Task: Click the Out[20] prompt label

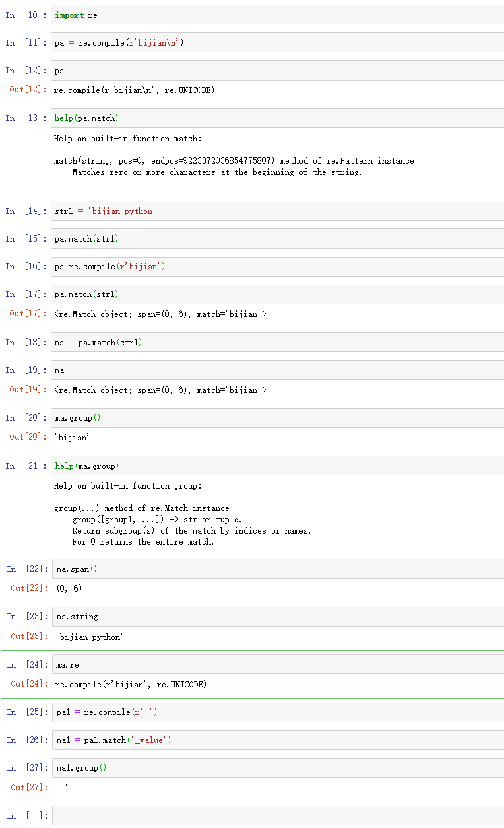Action: 28,437
